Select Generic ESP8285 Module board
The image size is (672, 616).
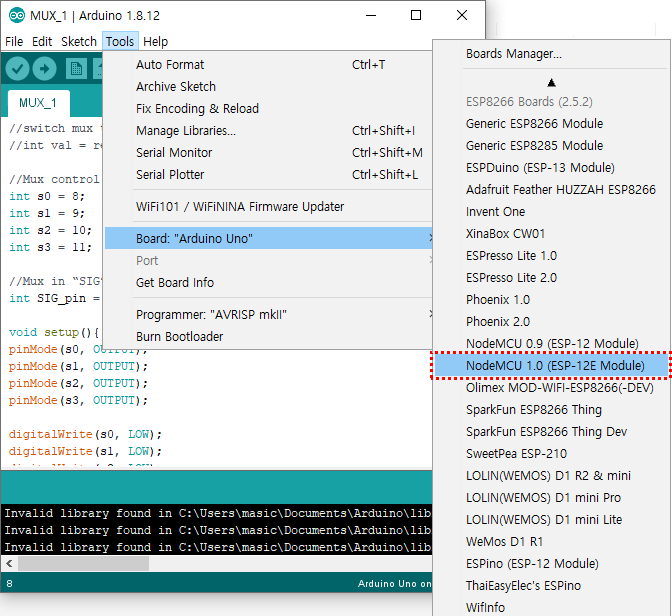tap(552, 146)
